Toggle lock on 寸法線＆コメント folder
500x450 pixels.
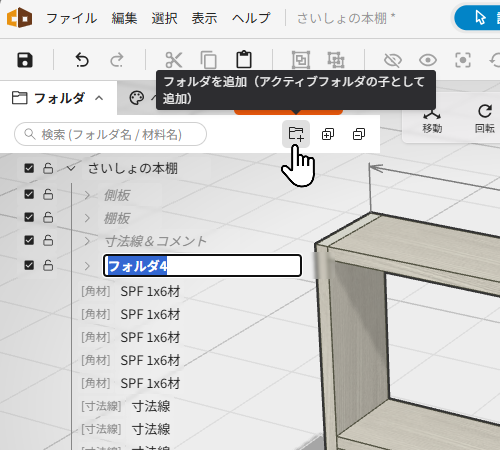point(48,240)
